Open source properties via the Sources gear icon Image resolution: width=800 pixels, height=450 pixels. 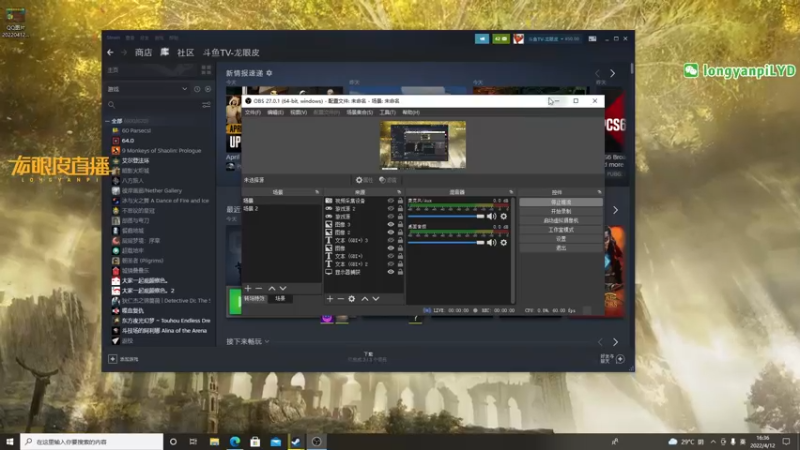pos(352,298)
